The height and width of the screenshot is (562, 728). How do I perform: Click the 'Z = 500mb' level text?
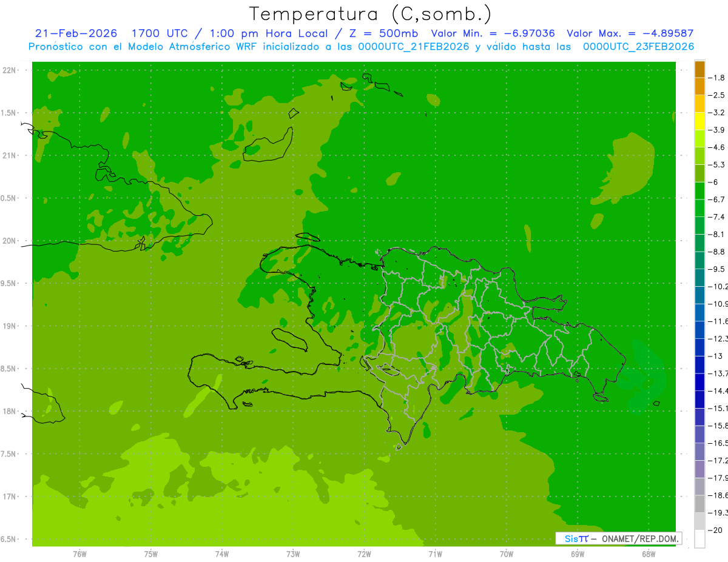(x=383, y=34)
